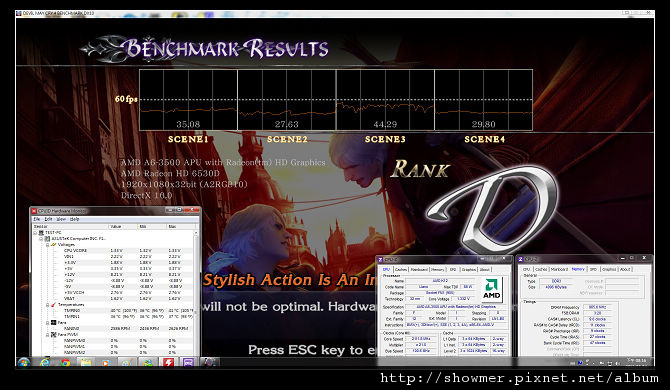Click the SCENE2 result value 27.63
This screenshot has height=390, width=670.
coord(287,124)
